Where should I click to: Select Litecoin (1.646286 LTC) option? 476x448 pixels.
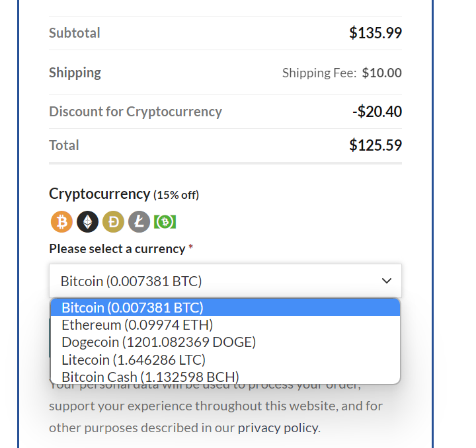point(225,359)
